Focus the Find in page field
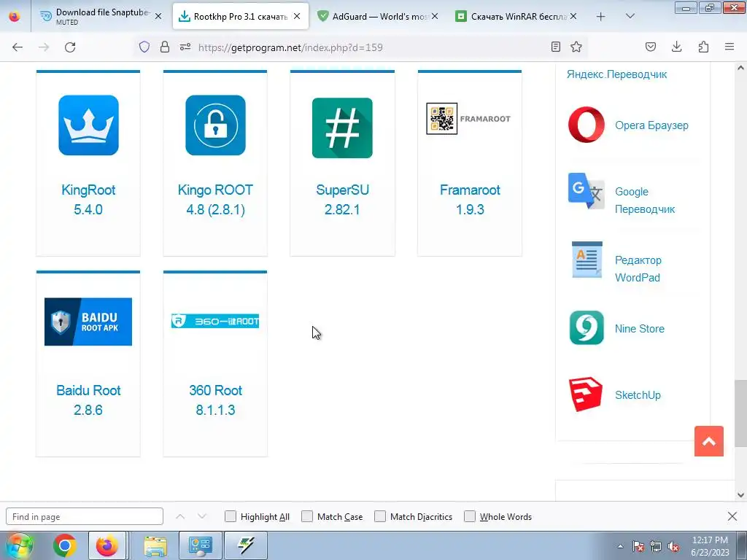This screenshot has width=747, height=560. point(85,517)
